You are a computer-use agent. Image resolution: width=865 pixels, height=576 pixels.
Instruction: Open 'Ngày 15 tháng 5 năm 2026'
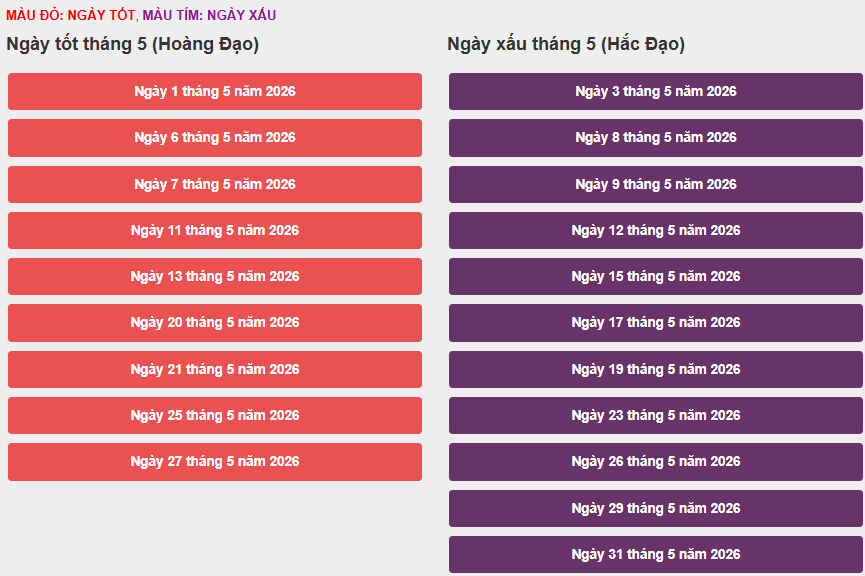[x=656, y=276]
